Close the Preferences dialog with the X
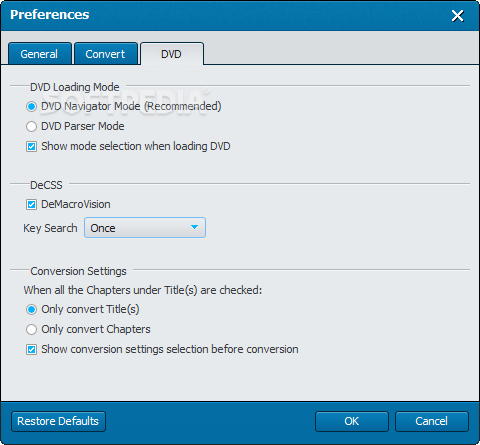This screenshot has height=445, width=480. (x=457, y=16)
